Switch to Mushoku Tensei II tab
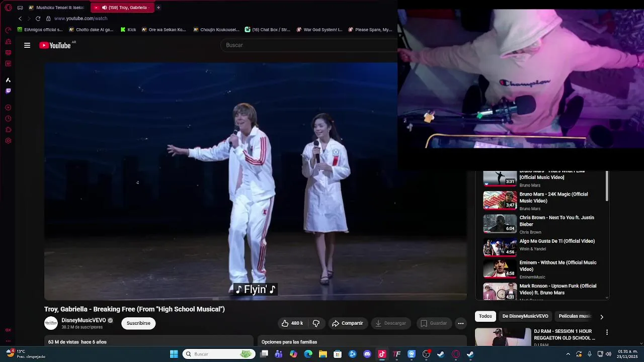The image size is (644, 362). tap(57, 8)
